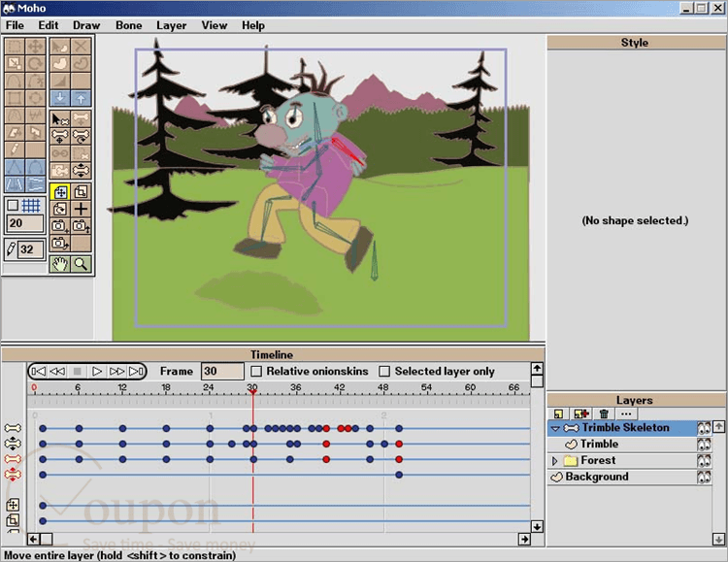Choose the Pan hand tool
The width and height of the screenshot is (728, 562).
click(x=60, y=264)
